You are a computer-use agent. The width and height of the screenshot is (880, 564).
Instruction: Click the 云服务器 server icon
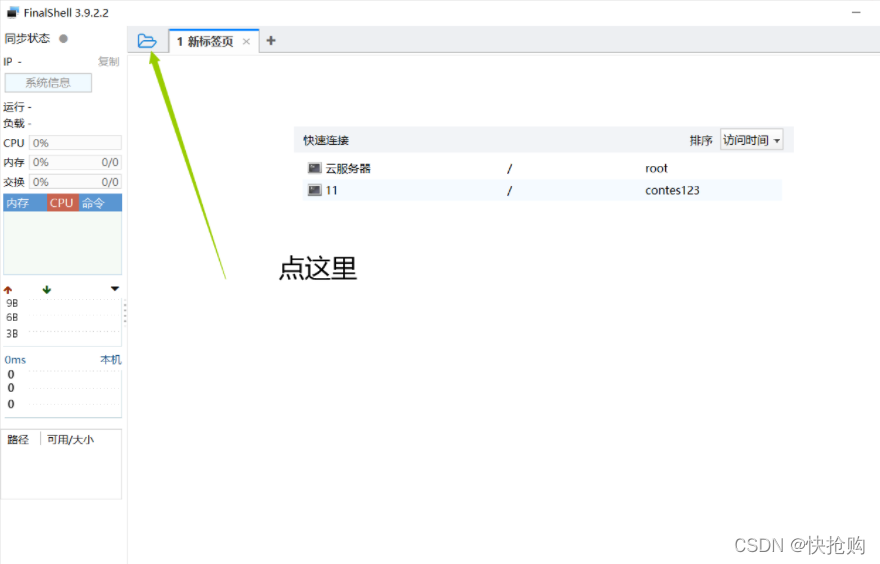[x=314, y=168]
